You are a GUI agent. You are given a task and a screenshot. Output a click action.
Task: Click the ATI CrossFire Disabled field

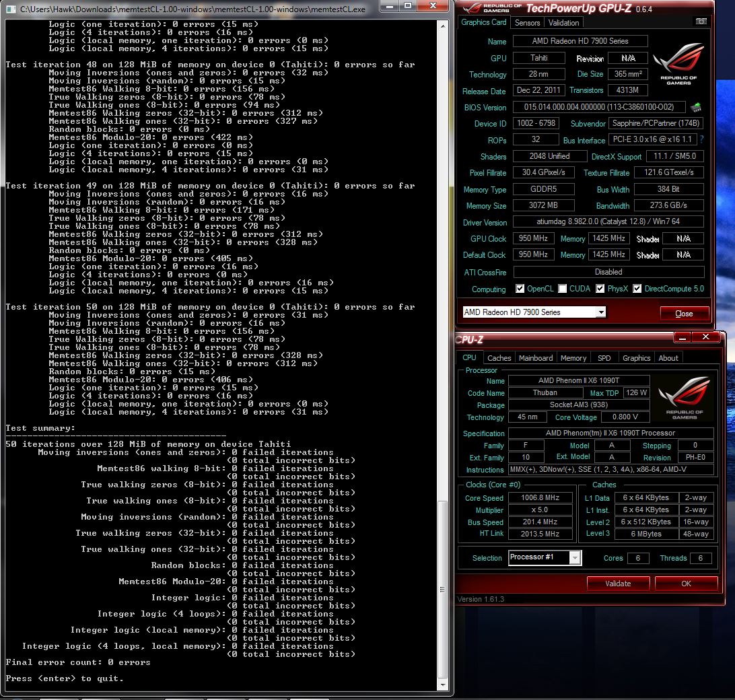pos(608,272)
